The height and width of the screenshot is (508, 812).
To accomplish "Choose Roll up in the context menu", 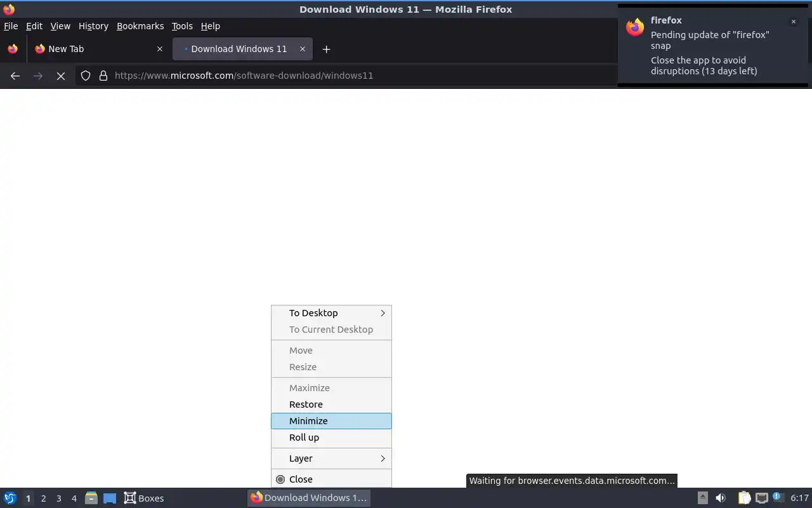I will (331, 438).
